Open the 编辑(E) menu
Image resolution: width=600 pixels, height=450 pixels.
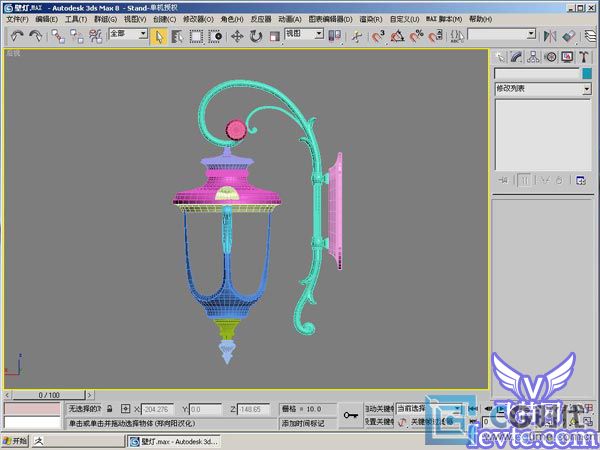(x=46, y=19)
